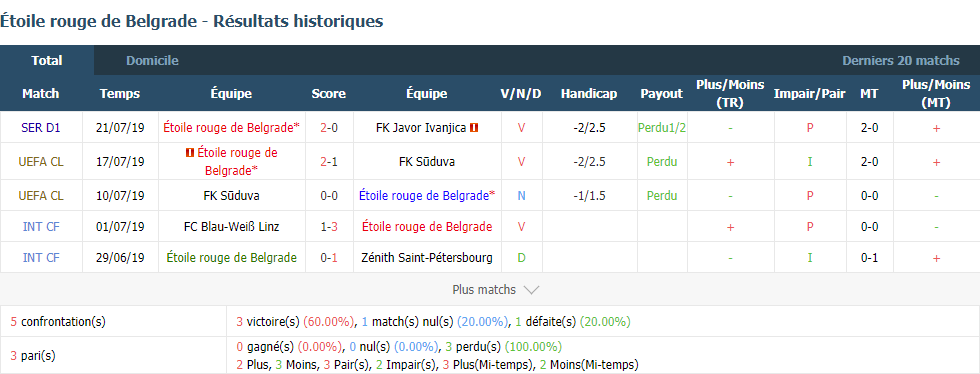The height and width of the screenshot is (374, 980).
Task: Open the SER D1 league link
Action: (x=41, y=128)
